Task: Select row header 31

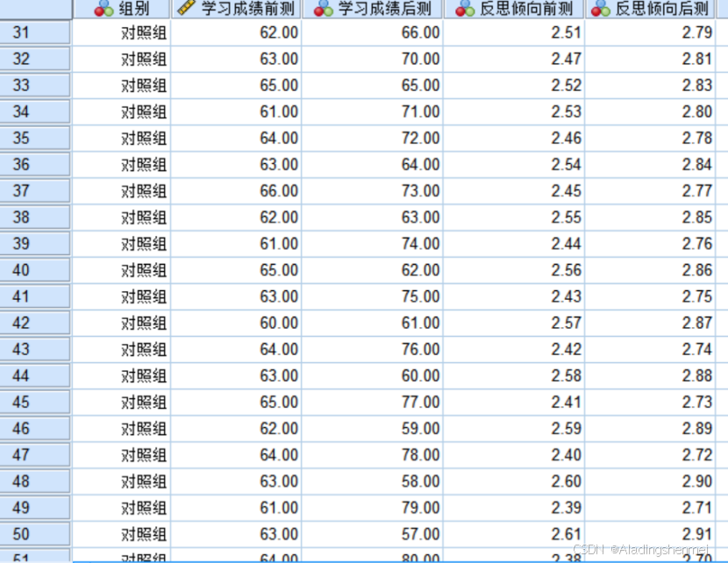Action: (35, 32)
